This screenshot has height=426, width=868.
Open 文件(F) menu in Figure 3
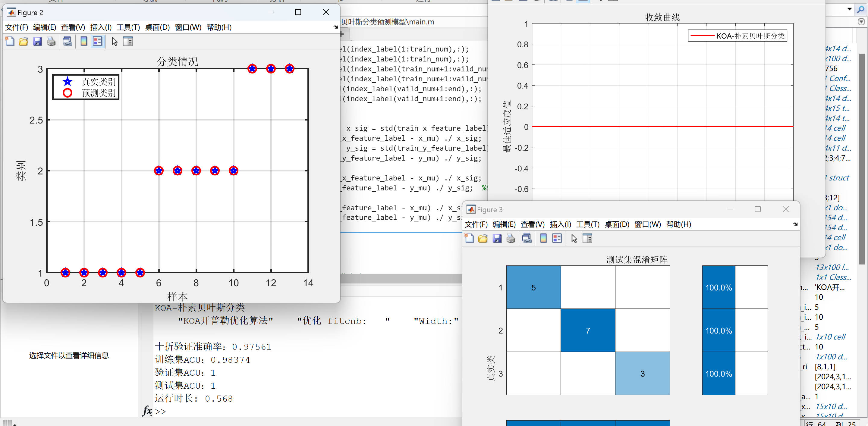click(x=476, y=224)
